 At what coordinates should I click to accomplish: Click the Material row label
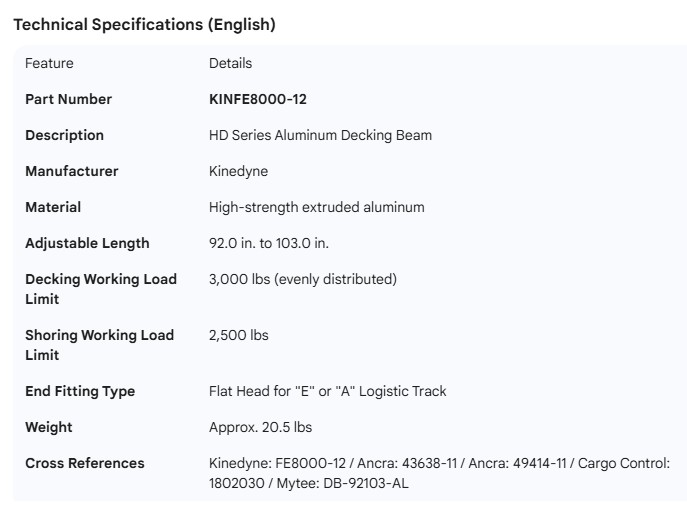(x=53, y=207)
